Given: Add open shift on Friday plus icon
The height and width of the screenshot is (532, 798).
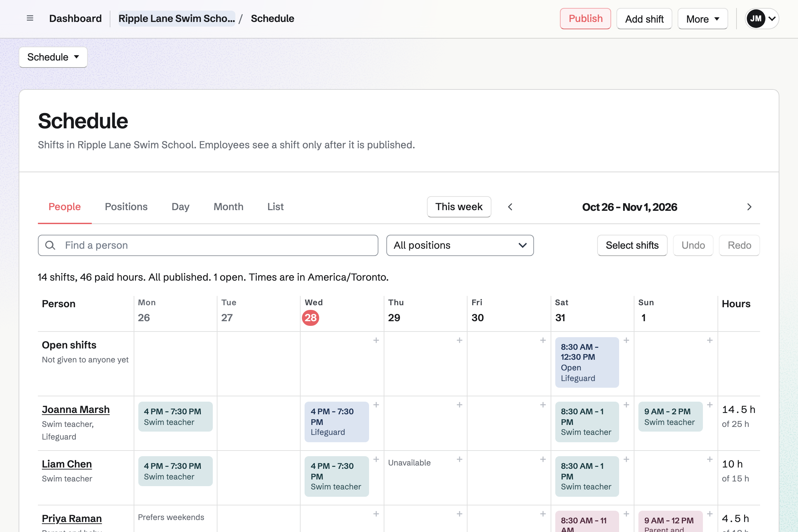Looking at the screenshot, I should (x=543, y=340).
